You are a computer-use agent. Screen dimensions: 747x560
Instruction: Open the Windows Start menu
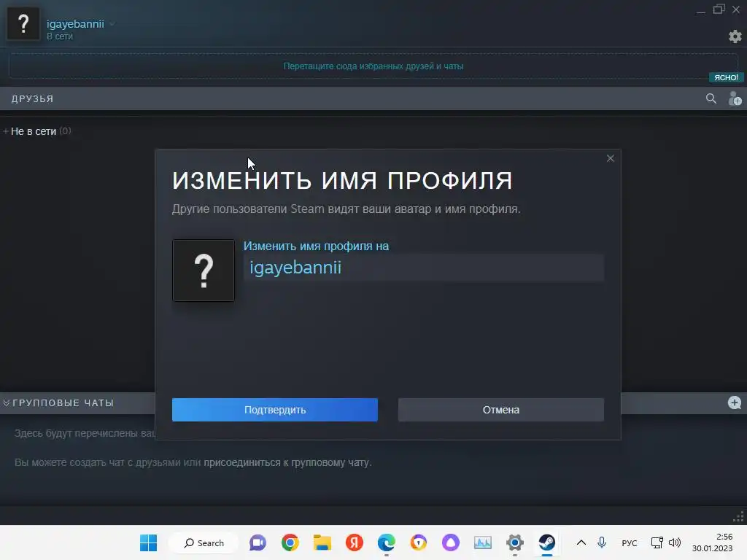click(x=148, y=542)
